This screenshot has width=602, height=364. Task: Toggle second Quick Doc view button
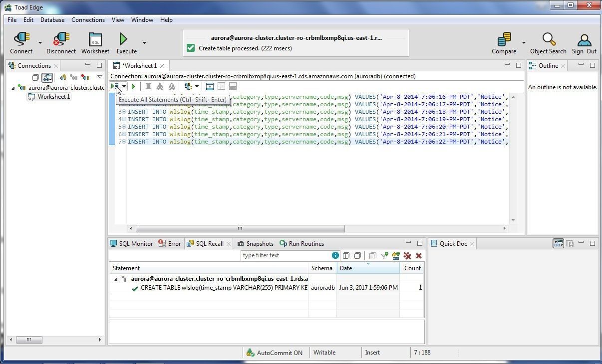(x=570, y=243)
